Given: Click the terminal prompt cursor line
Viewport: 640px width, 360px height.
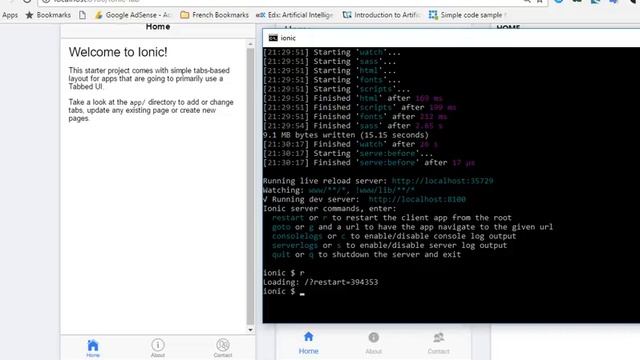Looking at the screenshot, I should [284, 291].
